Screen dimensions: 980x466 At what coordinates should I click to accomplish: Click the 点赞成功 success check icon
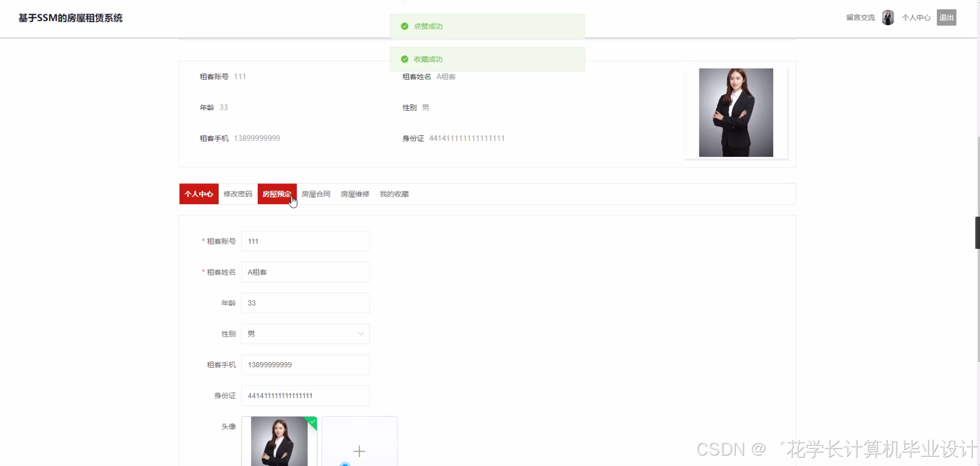click(x=404, y=26)
